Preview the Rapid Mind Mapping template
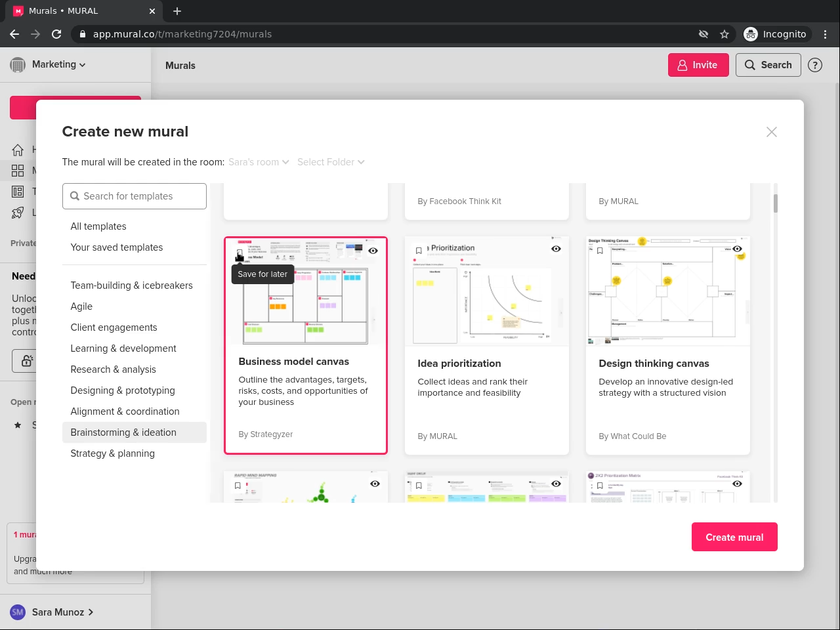Screen dimensions: 840x630 (x=375, y=484)
